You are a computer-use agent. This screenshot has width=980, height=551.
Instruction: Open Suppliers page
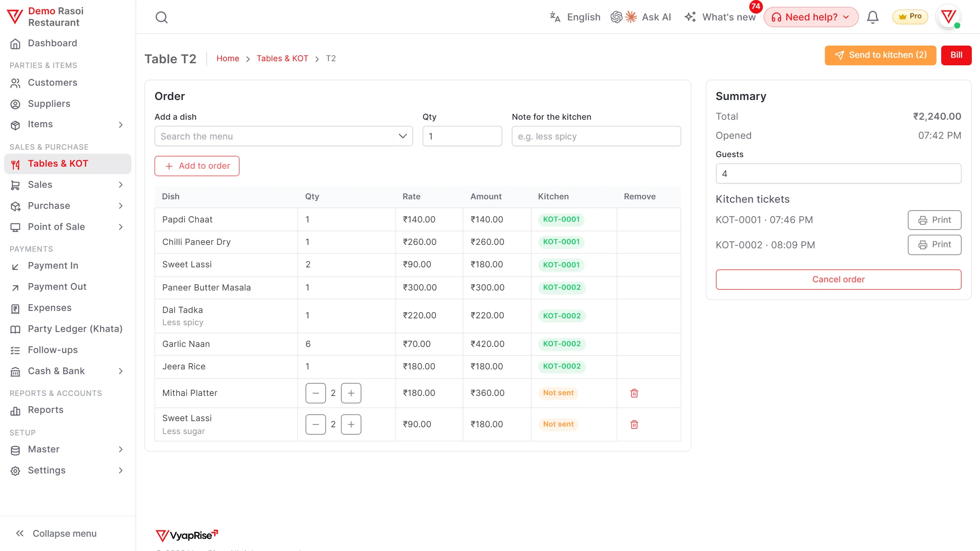[x=68, y=104]
